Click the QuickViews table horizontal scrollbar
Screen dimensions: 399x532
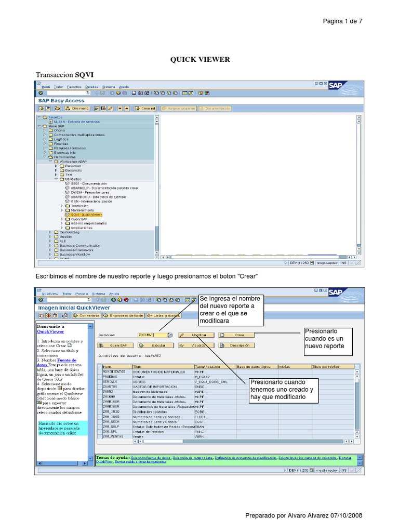(243, 442)
